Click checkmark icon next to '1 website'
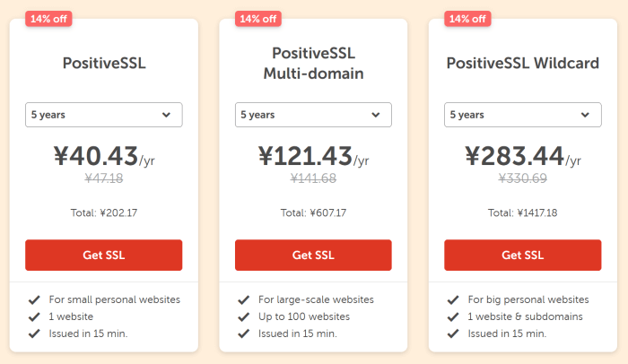The width and height of the screenshot is (628, 364). click(x=34, y=316)
